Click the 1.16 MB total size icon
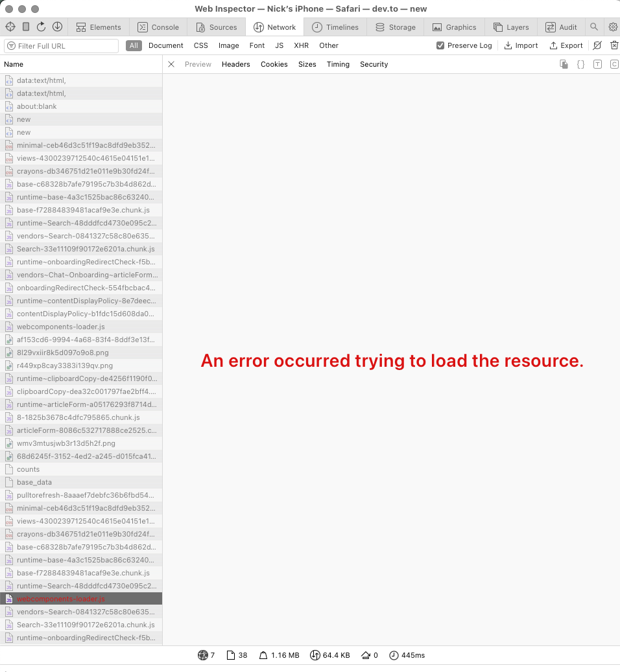The height and width of the screenshot is (672, 620). (x=263, y=655)
